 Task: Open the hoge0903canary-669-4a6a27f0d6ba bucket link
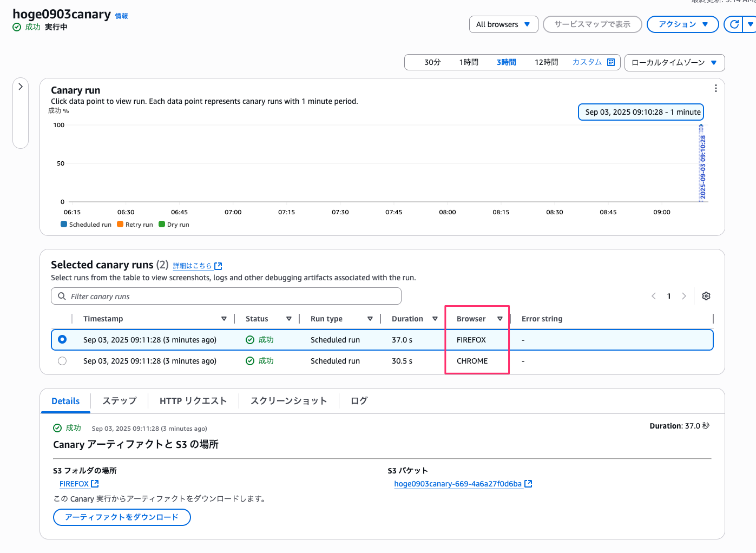tap(463, 484)
